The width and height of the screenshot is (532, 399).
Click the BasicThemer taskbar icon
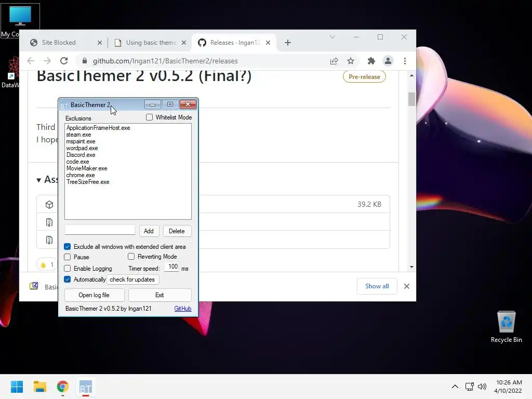pos(86,387)
